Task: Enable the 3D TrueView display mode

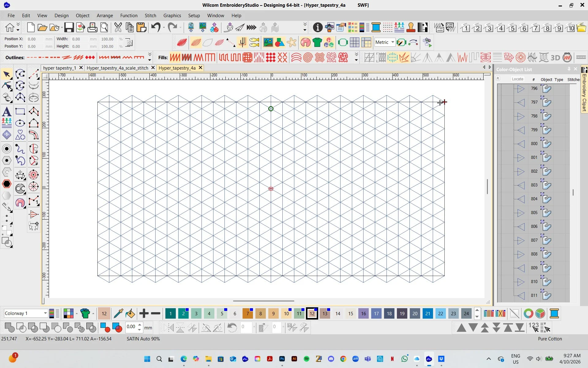Action: [x=555, y=57]
